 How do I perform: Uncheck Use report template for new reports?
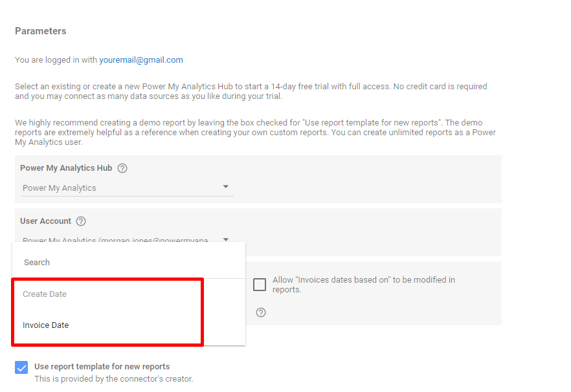click(21, 367)
